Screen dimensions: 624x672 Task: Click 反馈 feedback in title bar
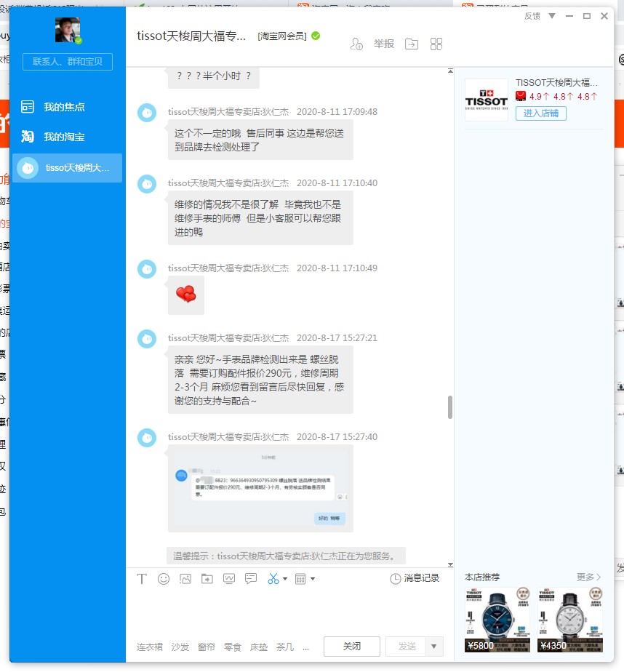[532, 16]
